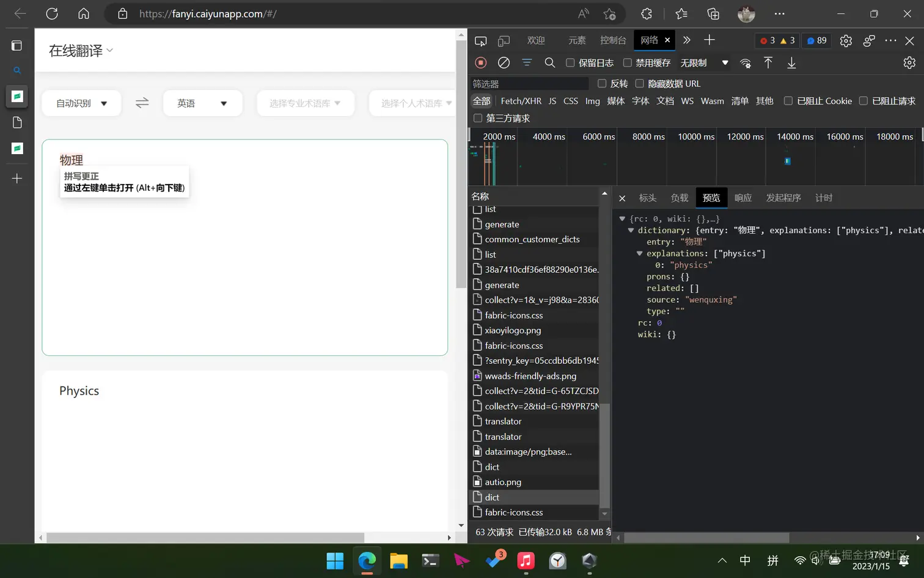Import a HAR file with upload arrow
This screenshot has width=924, height=578.
[x=768, y=62]
